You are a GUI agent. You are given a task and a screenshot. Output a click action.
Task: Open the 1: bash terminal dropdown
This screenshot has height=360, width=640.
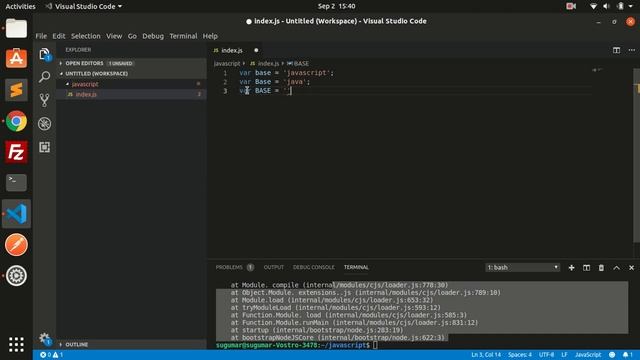click(x=522, y=267)
